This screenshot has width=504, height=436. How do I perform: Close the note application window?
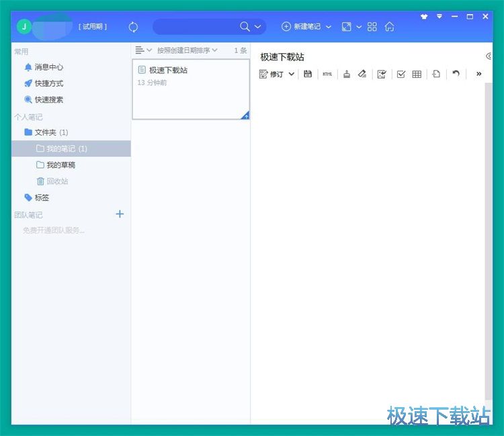pyautogui.click(x=485, y=16)
